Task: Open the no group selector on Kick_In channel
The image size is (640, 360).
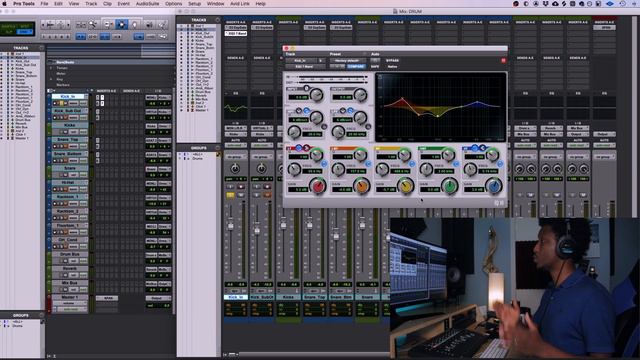Action: coord(236,157)
